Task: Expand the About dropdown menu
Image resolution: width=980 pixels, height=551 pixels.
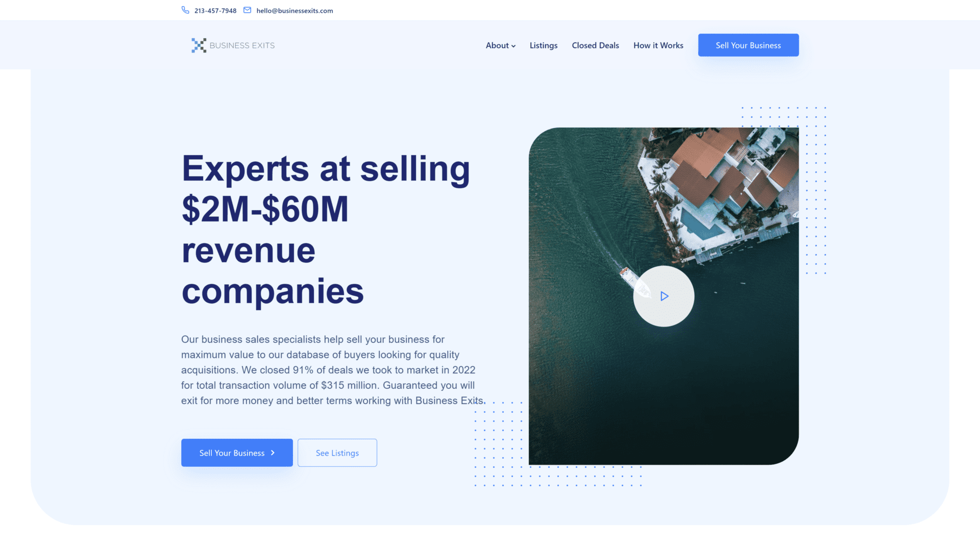Action: tap(501, 45)
